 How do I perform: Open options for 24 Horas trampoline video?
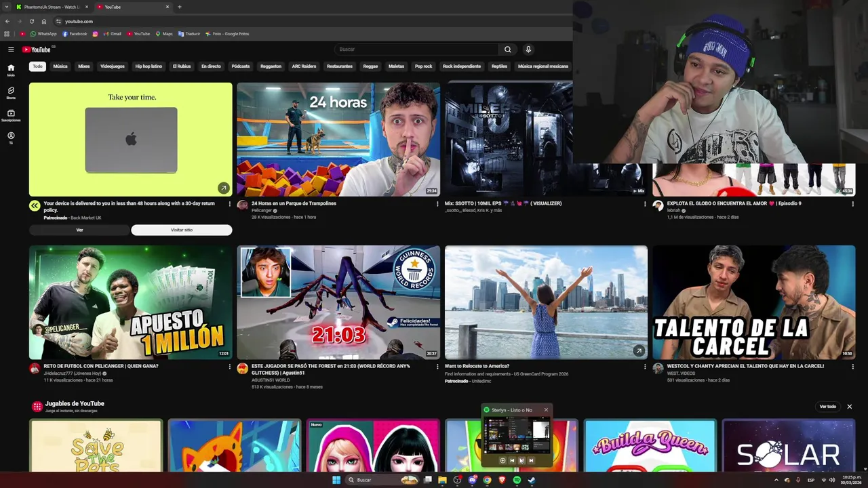tap(437, 204)
